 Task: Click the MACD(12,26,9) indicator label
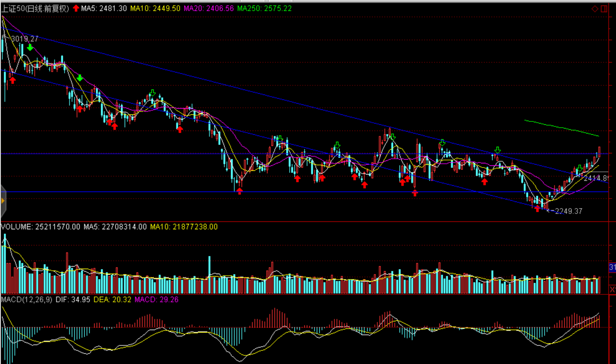click(27, 299)
